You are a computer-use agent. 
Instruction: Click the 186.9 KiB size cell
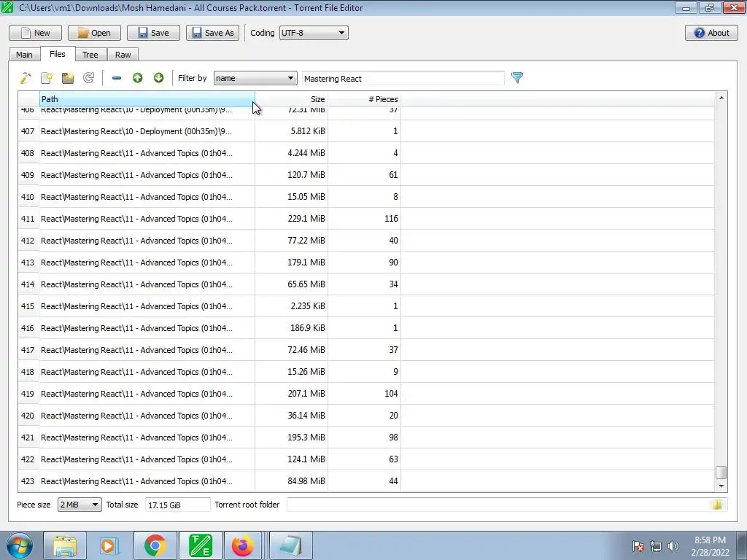pos(291,328)
